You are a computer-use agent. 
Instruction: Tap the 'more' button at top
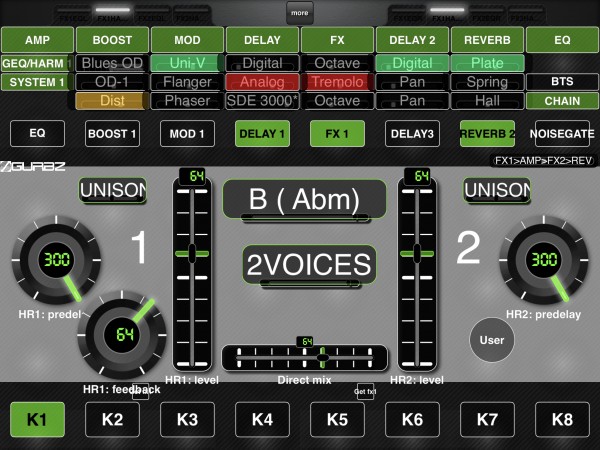(x=300, y=13)
